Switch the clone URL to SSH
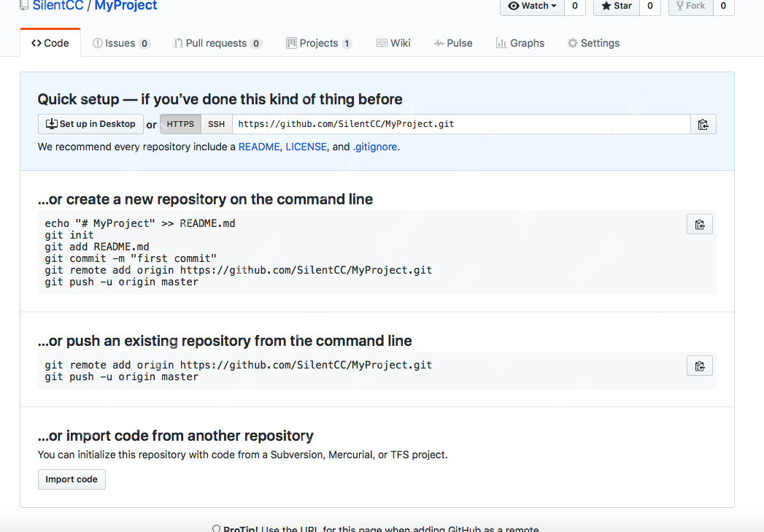Viewport: 764px width, 532px height. 217,124
